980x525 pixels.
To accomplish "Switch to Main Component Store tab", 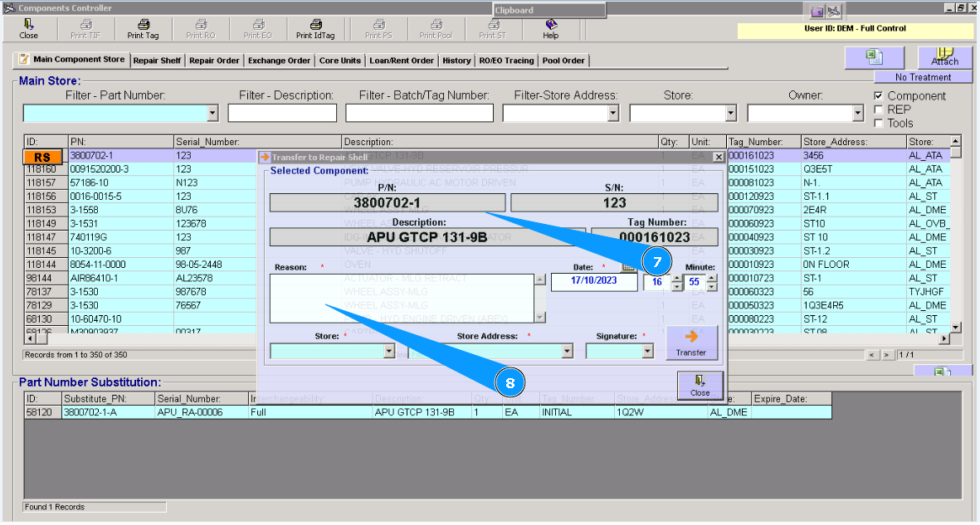I will pyautogui.click(x=72, y=60).
